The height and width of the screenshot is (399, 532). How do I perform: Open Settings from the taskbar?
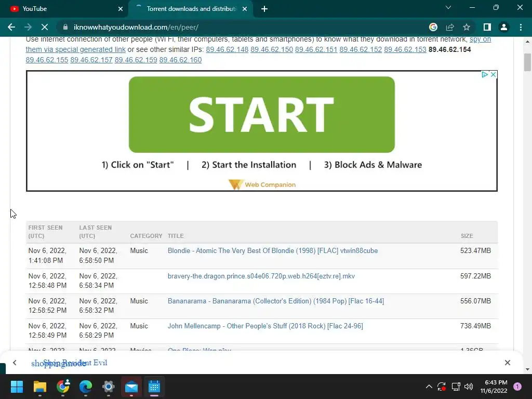click(x=109, y=387)
